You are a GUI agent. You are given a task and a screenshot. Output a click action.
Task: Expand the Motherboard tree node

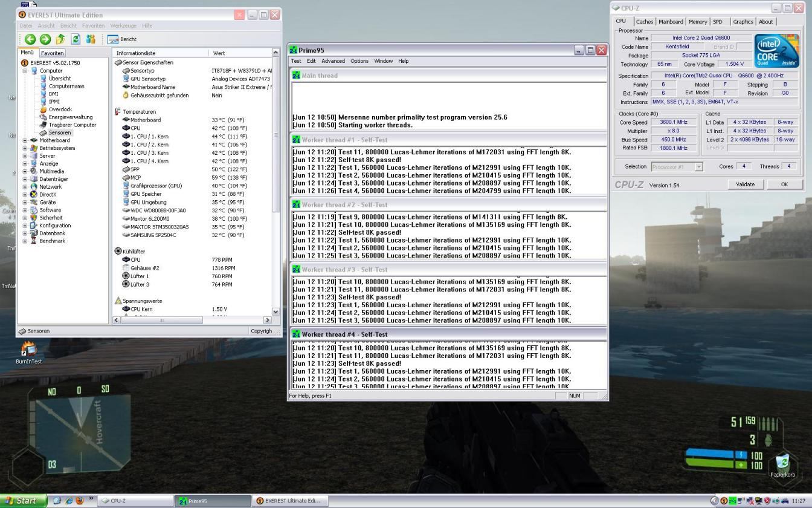coord(25,140)
